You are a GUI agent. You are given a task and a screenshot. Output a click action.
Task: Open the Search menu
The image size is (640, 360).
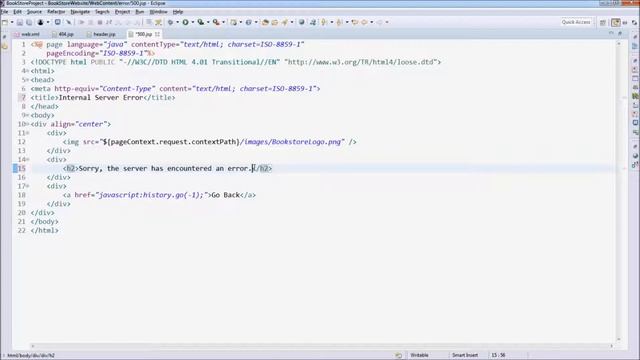102,12
